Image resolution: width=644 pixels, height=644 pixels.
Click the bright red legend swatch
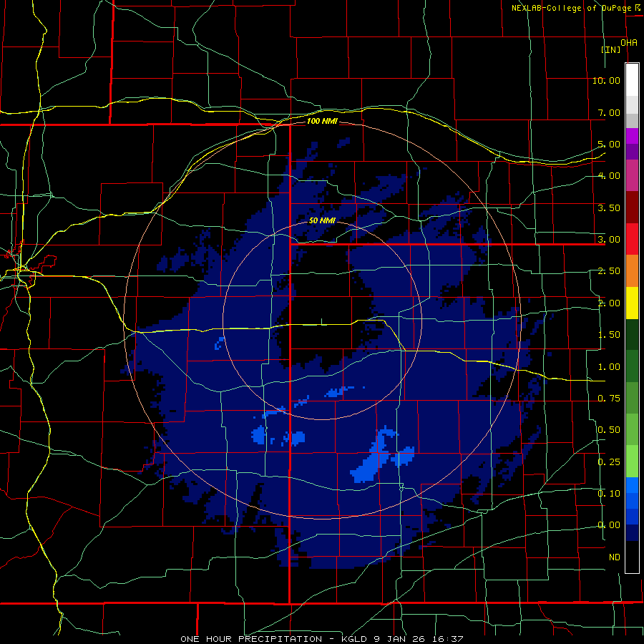(x=632, y=239)
